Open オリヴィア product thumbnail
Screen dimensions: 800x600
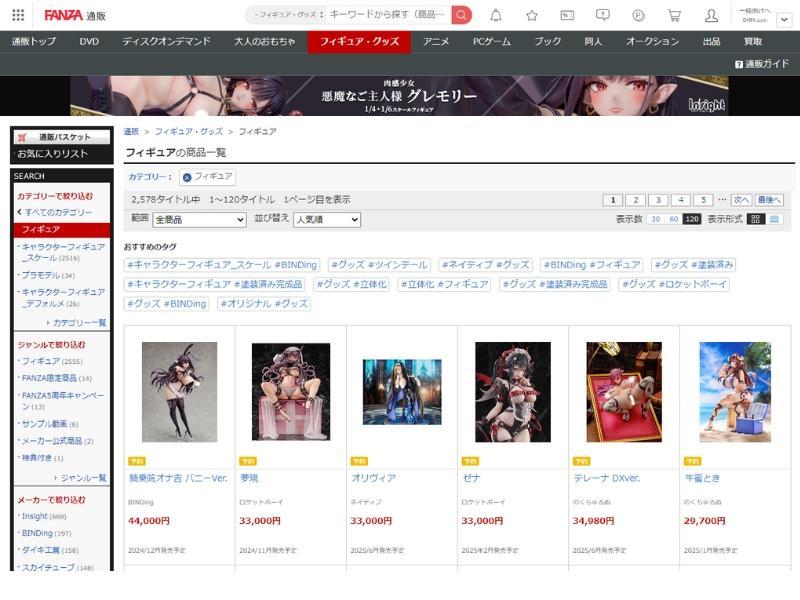[x=402, y=392]
